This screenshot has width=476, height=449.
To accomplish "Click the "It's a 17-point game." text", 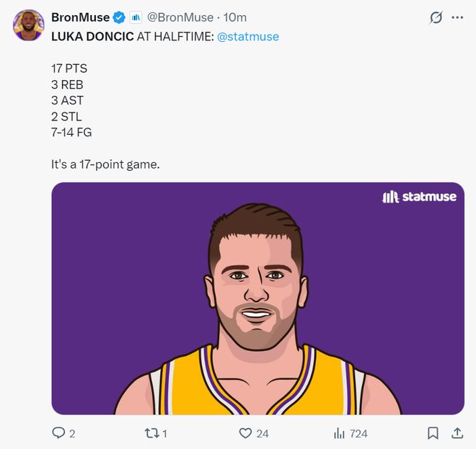I will [x=105, y=164].
